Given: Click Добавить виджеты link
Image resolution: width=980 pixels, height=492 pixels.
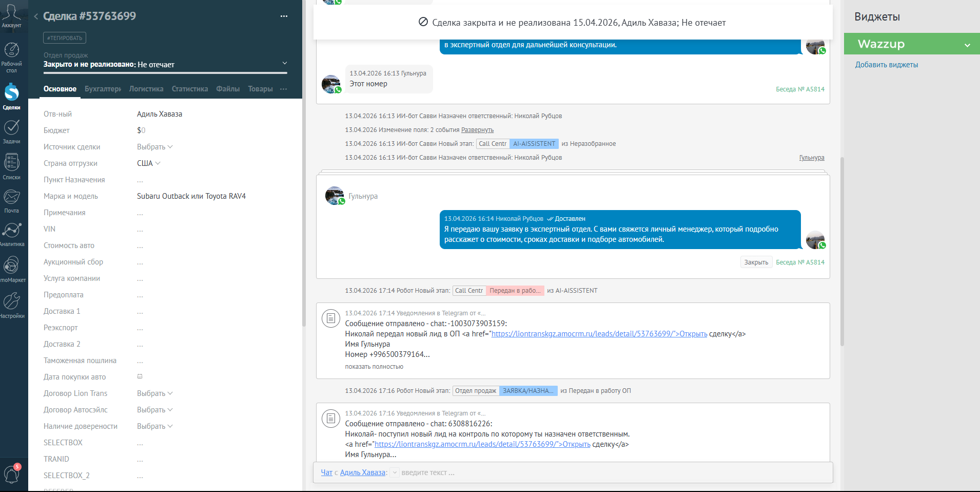Looking at the screenshot, I should [x=886, y=65].
